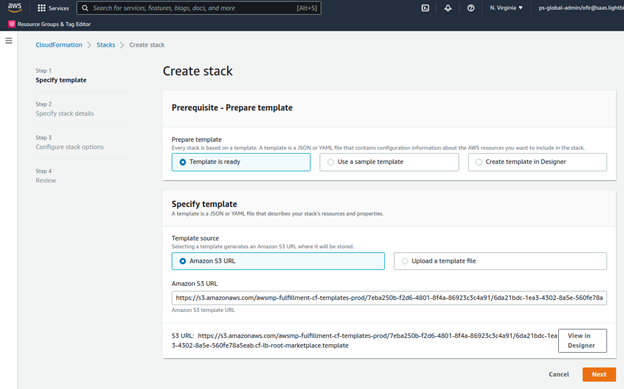This screenshot has height=389, width=624.
Task: Go to CloudFormation breadcrumb link
Action: coord(59,45)
